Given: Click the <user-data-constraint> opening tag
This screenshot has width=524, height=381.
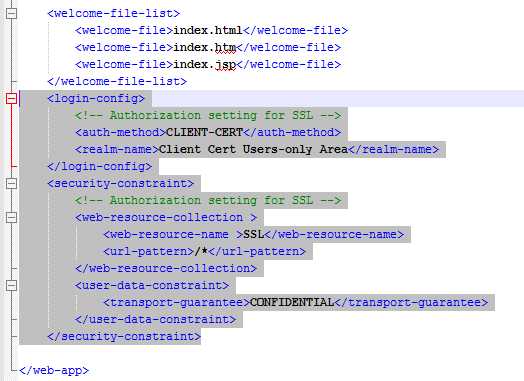Looking at the screenshot, I should (x=152, y=285).
